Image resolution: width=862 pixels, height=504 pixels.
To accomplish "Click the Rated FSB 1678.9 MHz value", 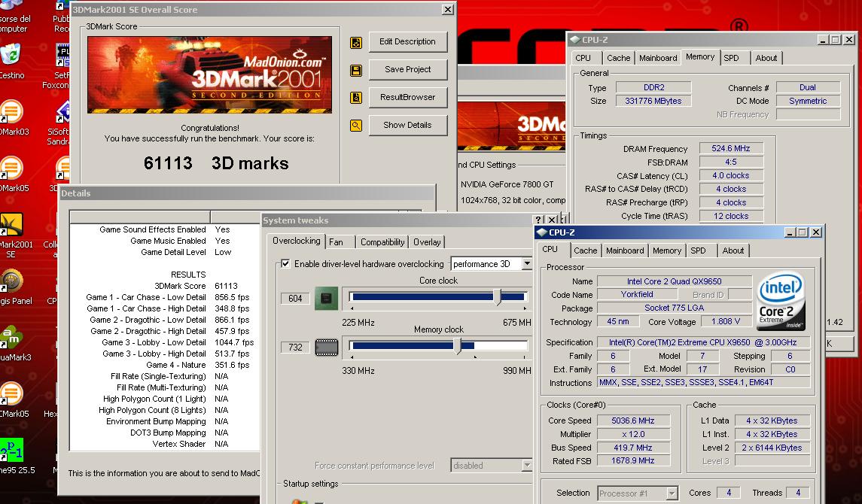I will point(632,460).
